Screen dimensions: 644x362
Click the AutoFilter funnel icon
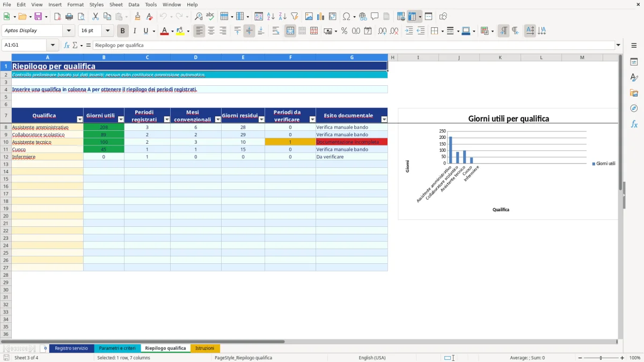point(295,17)
